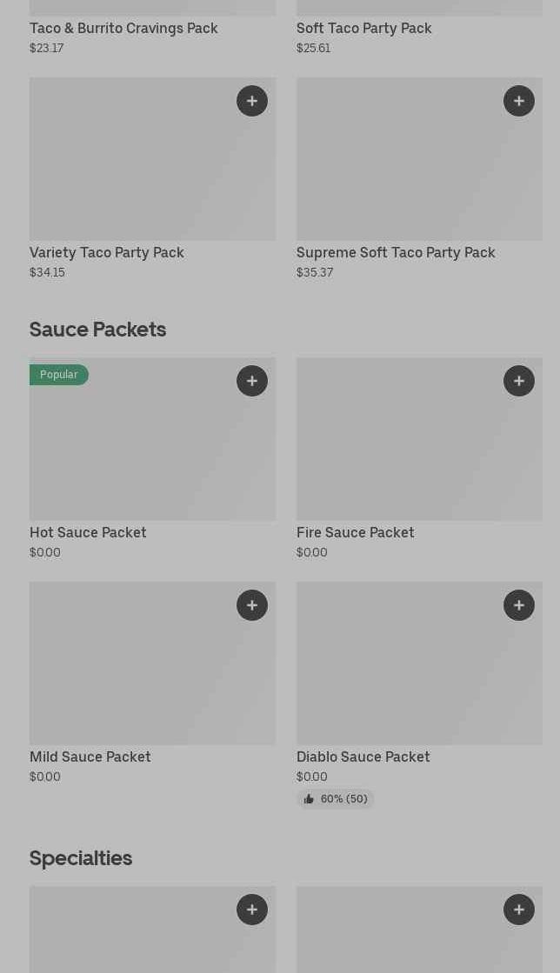Add Variety Taco Party Pack to cart
560x973 pixels.
tap(252, 101)
